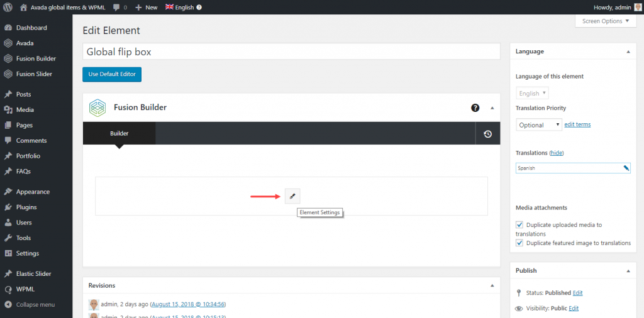Screen dimensions: 644x318
Task: Click the Avada sidebar logo icon
Action: click(8, 43)
